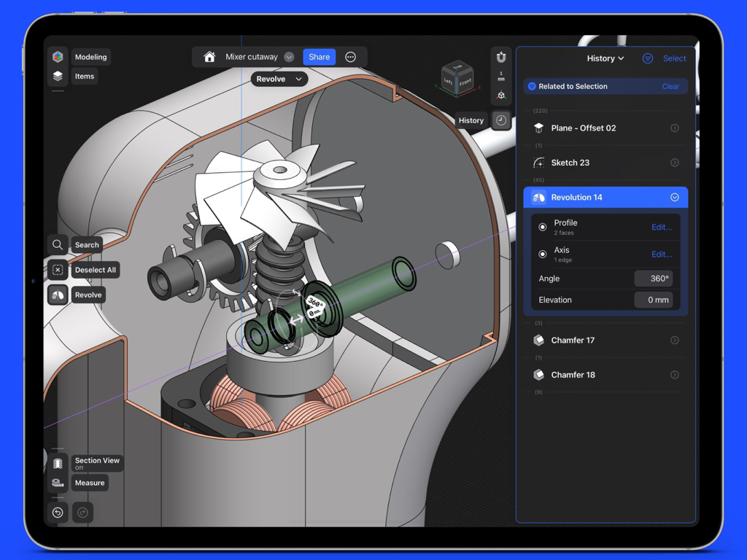Click the Deselect All icon
Image resolution: width=747 pixels, height=560 pixels.
pyautogui.click(x=58, y=270)
